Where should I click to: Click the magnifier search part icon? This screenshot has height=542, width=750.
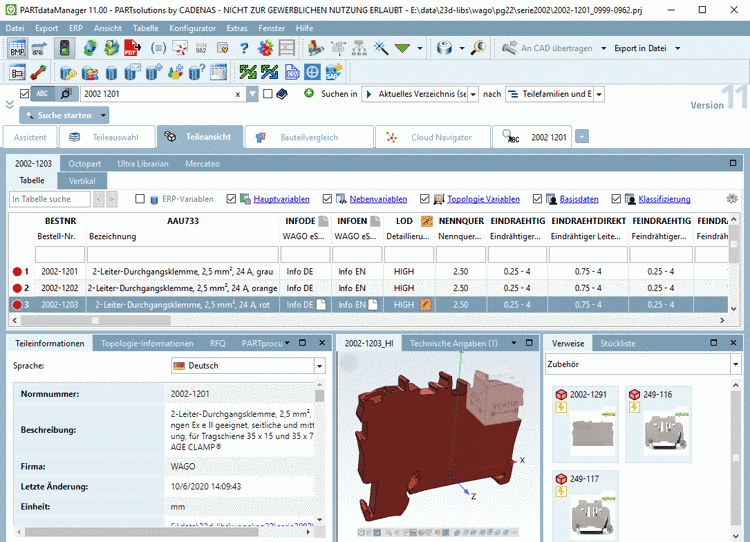click(x=478, y=48)
